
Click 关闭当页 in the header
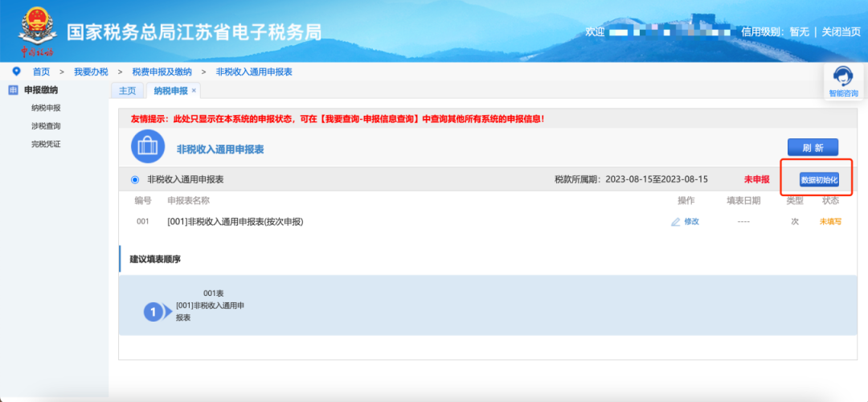coord(841,32)
